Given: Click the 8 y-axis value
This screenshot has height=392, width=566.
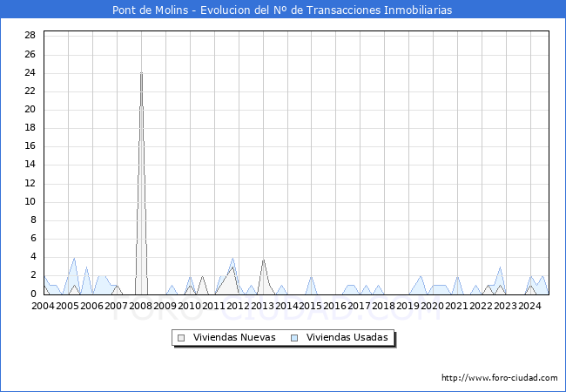Looking at the screenshot, I should point(33,220).
